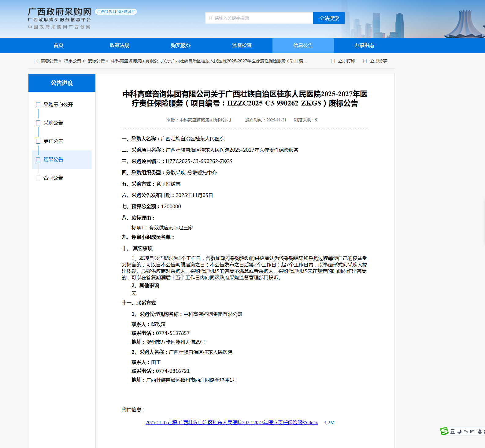Click the 广西政府采购网 site logo
Image resolution: width=485 pixels, height=448 pixels.
click(x=60, y=12)
